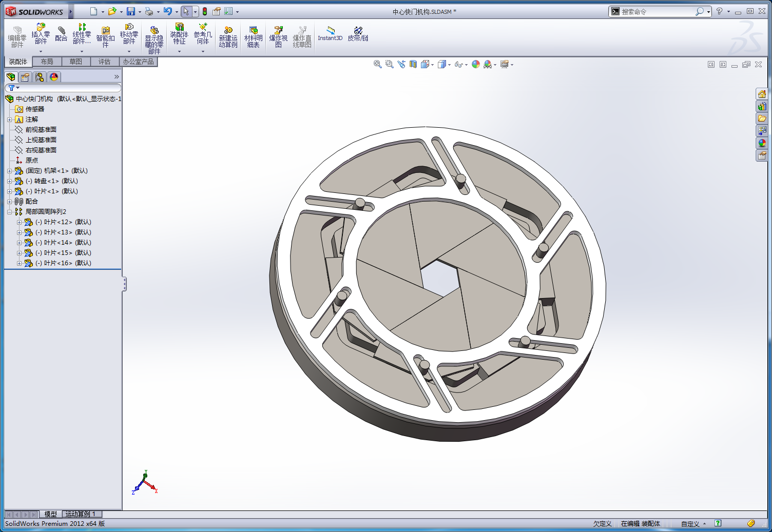The image size is (772, 532).
Task: Open dropdown arrow next to Select cursor
Action: tap(195, 12)
